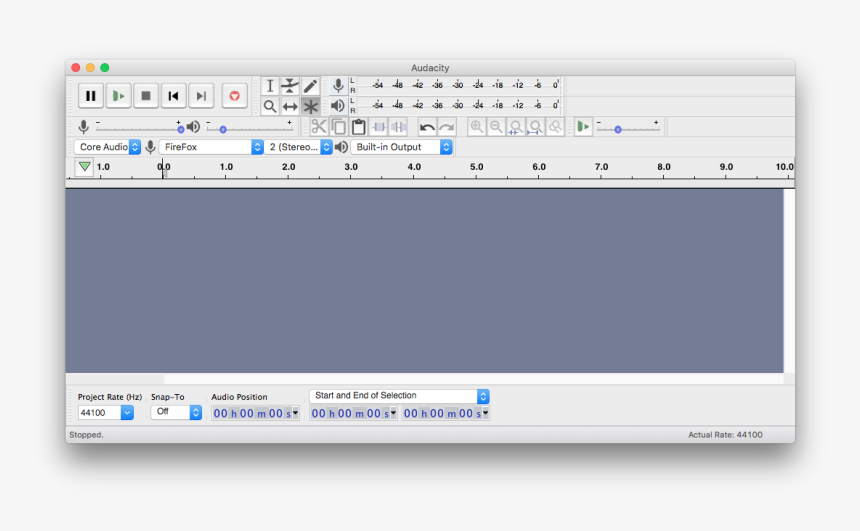This screenshot has height=531, width=860.
Task: Click Silence audio selection icon
Action: pos(399,127)
